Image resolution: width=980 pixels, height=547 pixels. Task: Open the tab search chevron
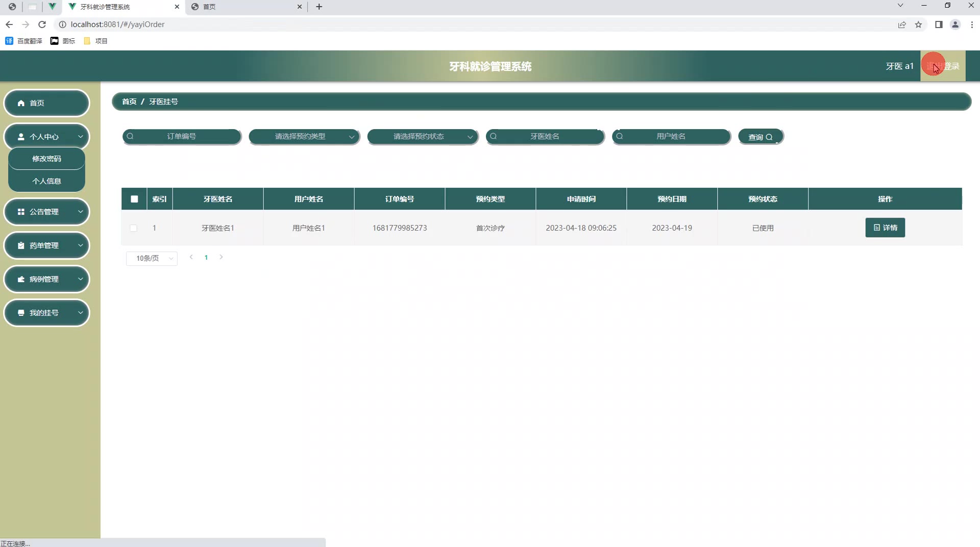pyautogui.click(x=900, y=6)
